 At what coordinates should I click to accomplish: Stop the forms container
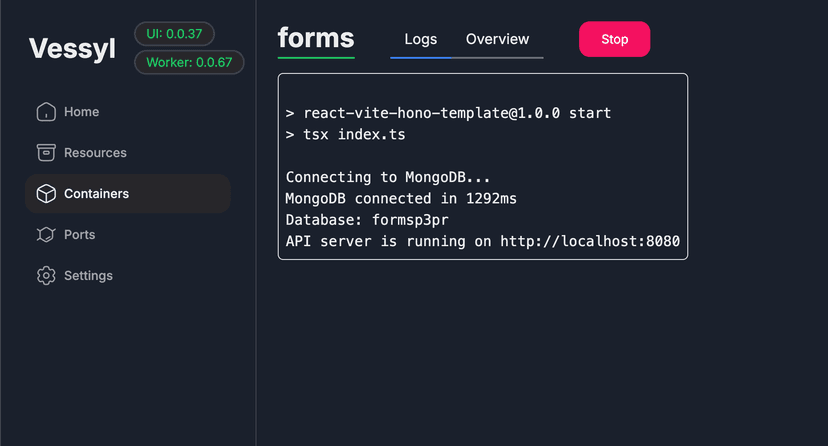tap(614, 40)
